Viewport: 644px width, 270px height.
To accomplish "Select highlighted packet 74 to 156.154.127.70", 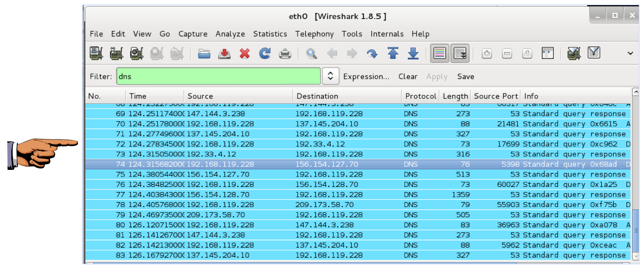I will pos(358,164).
